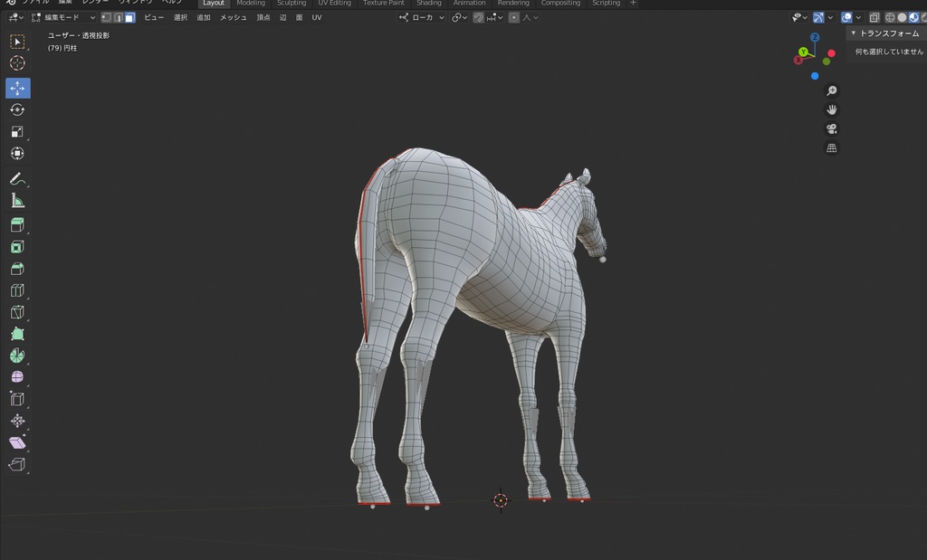Collapse the トランスフォーム panel header
Viewport: 927px width, 560px height.
pos(883,33)
